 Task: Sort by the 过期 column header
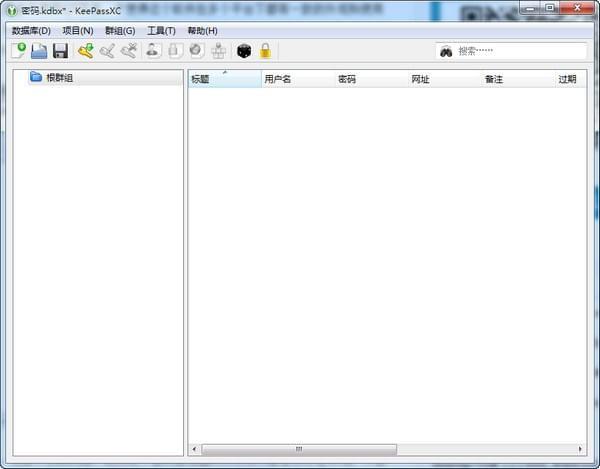(x=571, y=79)
